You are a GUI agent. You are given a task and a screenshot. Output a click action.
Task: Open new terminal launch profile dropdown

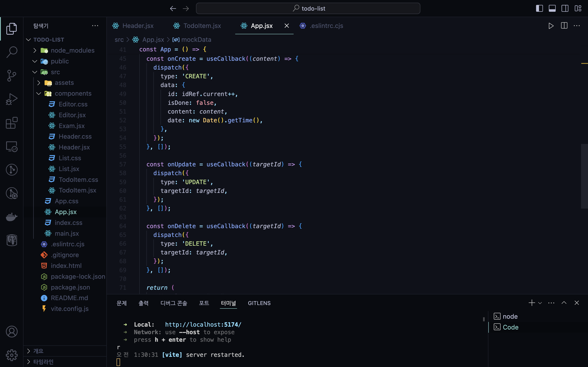tap(540, 303)
